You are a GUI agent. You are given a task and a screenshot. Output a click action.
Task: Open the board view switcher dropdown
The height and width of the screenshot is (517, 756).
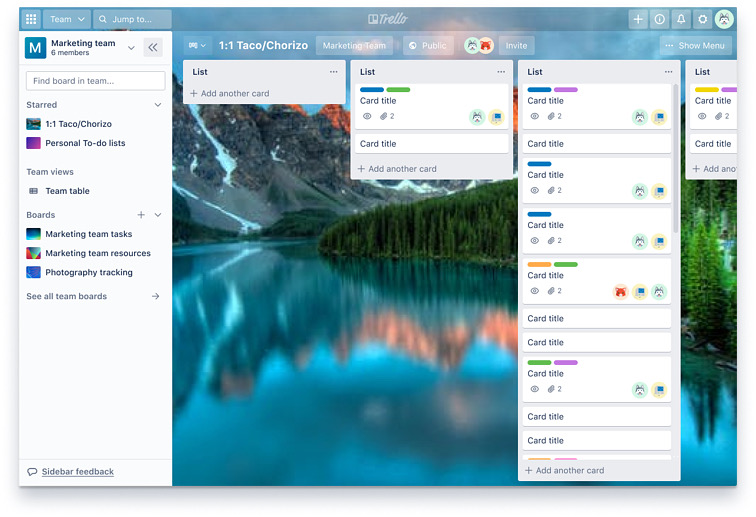click(x=197, y=46)
